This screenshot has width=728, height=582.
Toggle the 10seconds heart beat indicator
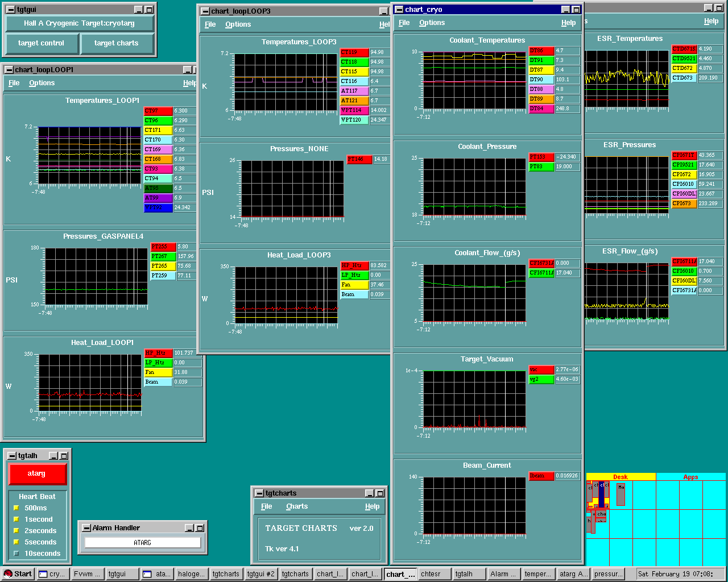pyautogui.click(x=16, y=554)
